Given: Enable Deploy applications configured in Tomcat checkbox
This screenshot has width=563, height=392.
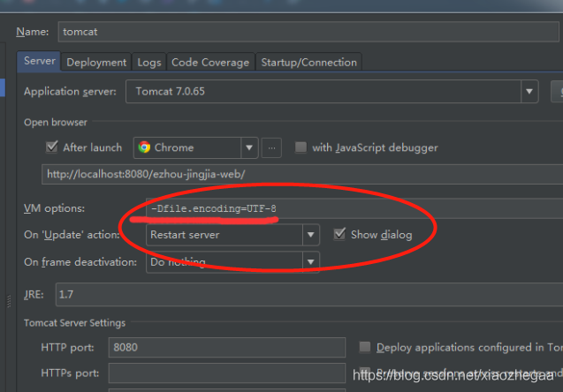Looking at the screenshot, I should (x=365, y=347).
